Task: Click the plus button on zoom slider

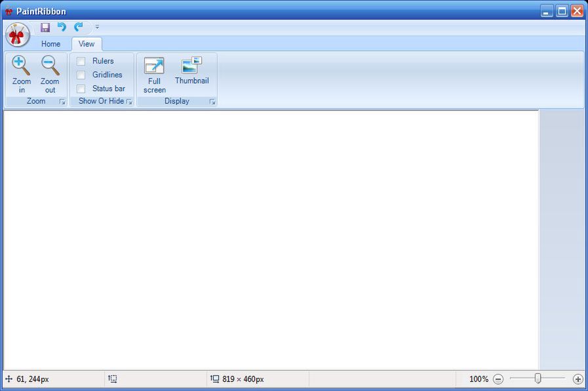Action: [578, 379]
